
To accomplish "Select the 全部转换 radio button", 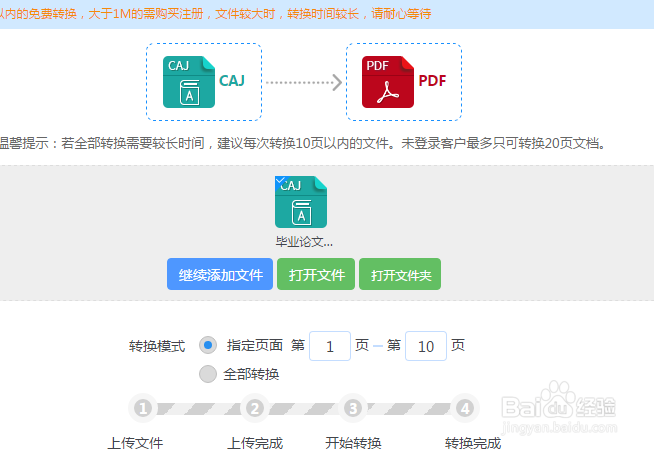I will point(208,374).
